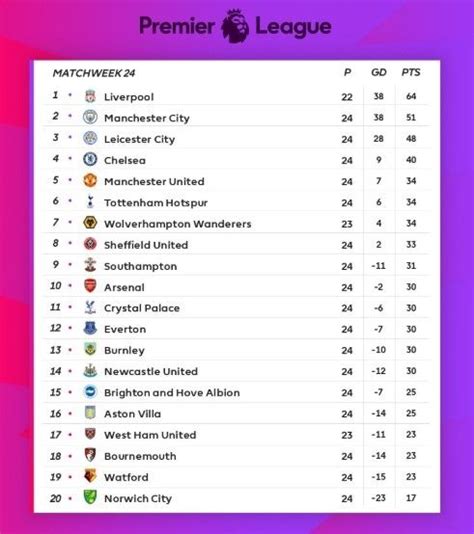The height and width of the screenshot is (534, 474).
Task: Click the Newcastle United team name
Action: coord(151,371)
